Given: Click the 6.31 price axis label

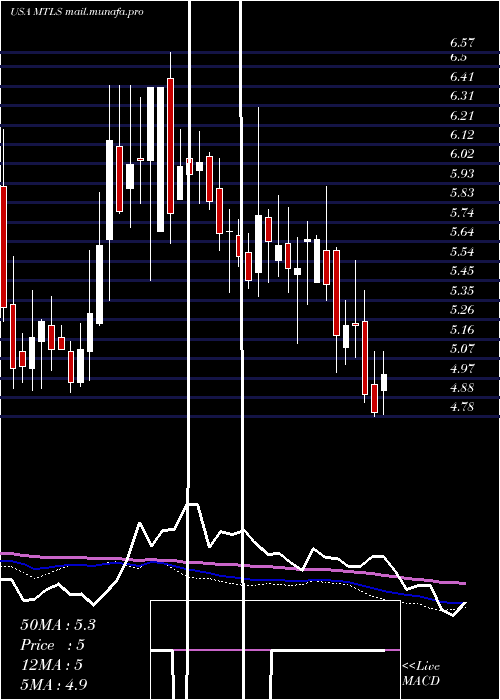Looking at the screenshot, I should click(x=462, y=96).
